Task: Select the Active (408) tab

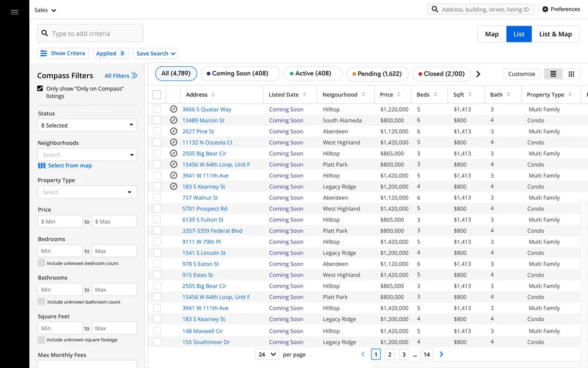Action: [313, 74]
